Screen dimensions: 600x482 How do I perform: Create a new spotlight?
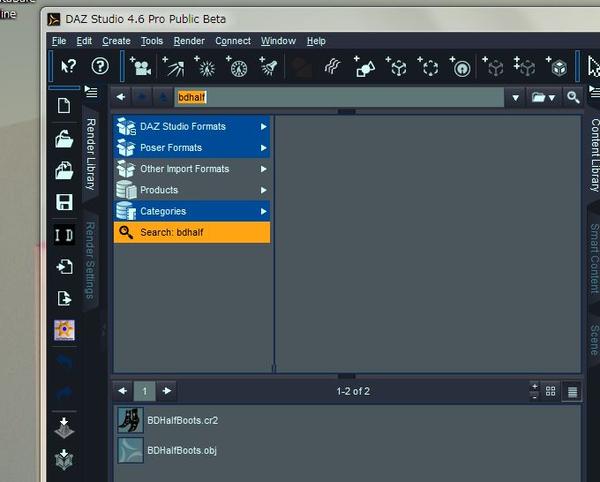tap(269, 67)
